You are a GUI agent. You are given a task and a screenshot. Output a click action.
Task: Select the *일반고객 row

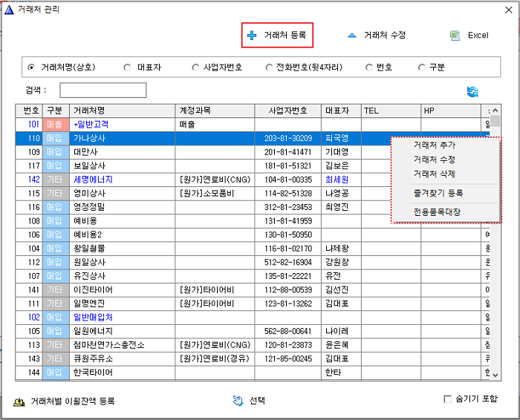(253, 125)
